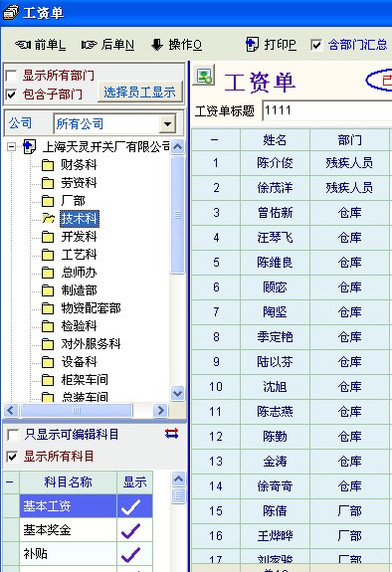392x572 pixels.
Task: Click the red-blue swap arrows icon
Action: point(171,433)
